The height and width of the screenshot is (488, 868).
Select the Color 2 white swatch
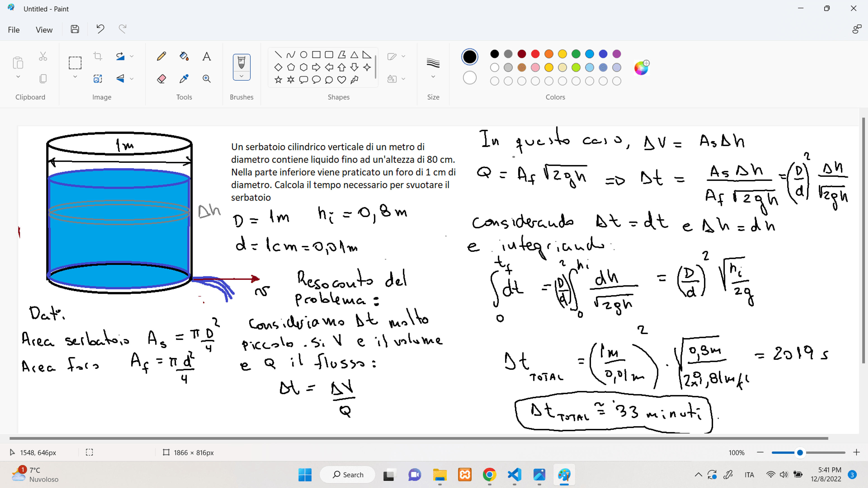469,78
